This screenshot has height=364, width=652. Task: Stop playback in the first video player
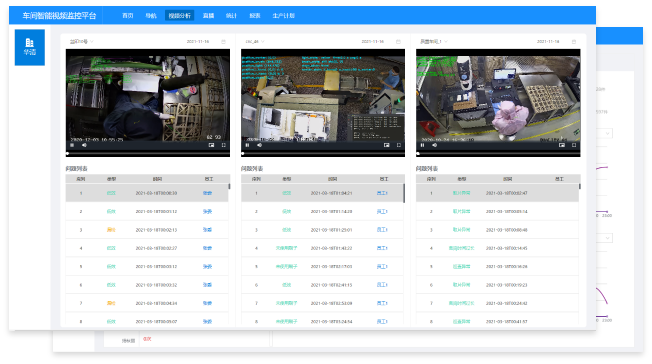tap(72, 145)
